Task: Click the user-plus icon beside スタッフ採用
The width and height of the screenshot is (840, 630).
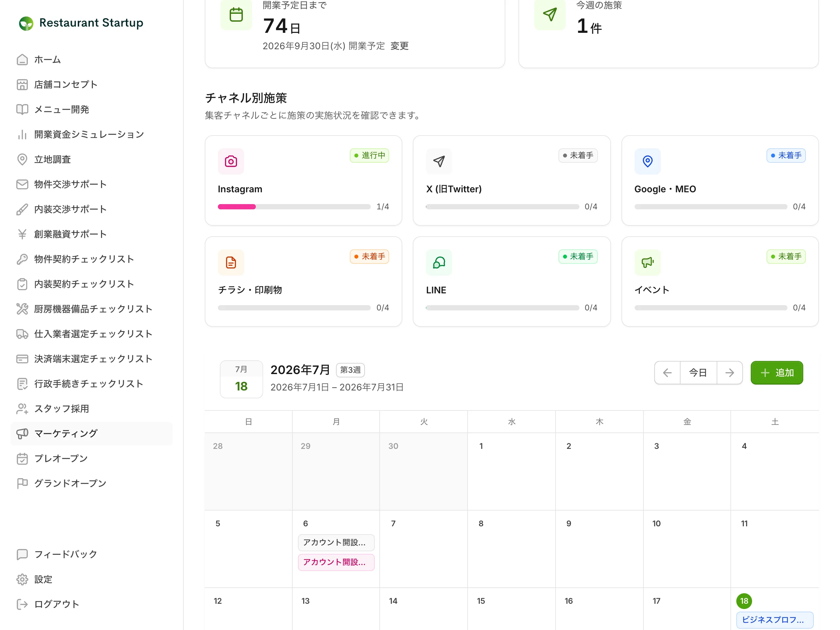Action: [x=22, y=409]
